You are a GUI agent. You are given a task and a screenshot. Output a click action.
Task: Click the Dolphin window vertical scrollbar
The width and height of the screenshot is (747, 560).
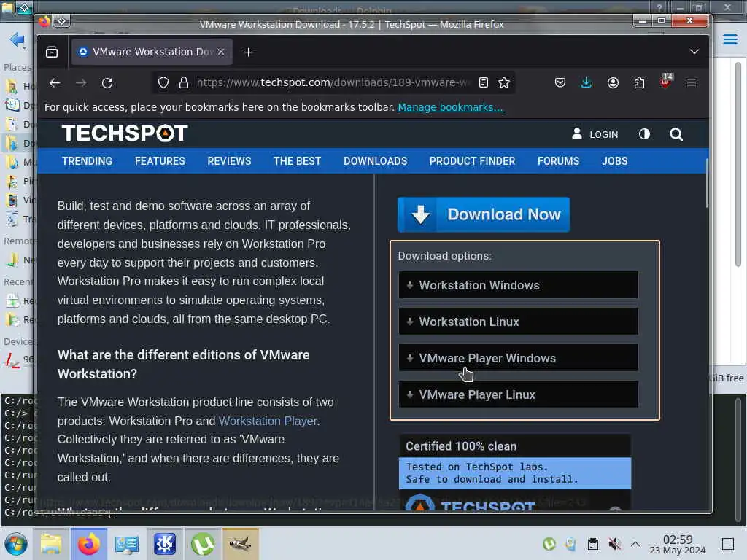tap(738, 164)
